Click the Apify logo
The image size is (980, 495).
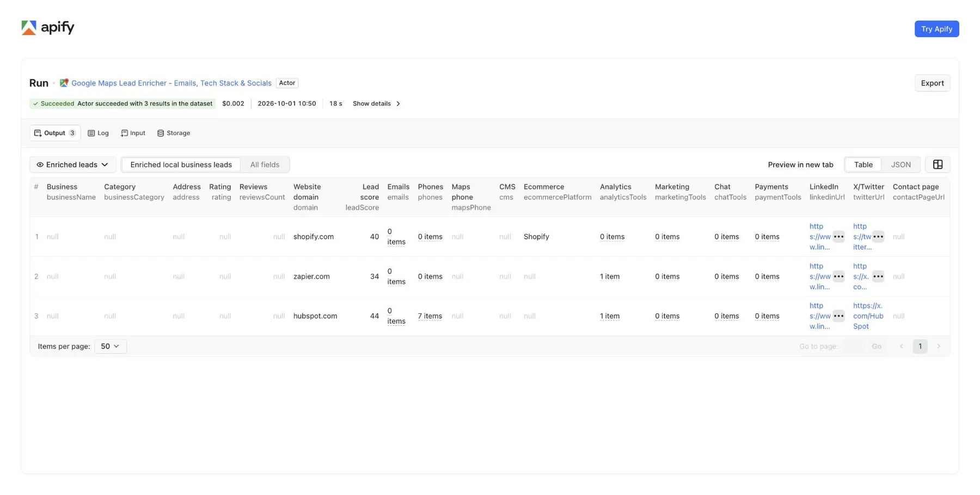(48, 27)
